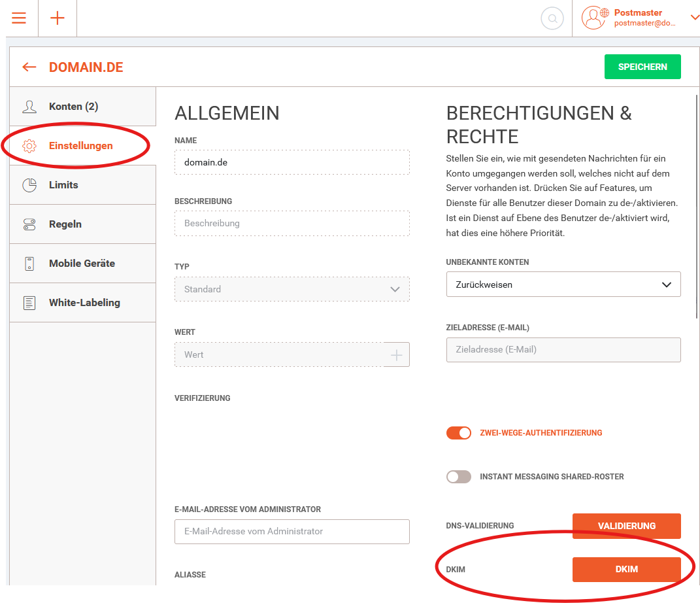Click the search magnifier icon
700x603 pixels.
552,18
